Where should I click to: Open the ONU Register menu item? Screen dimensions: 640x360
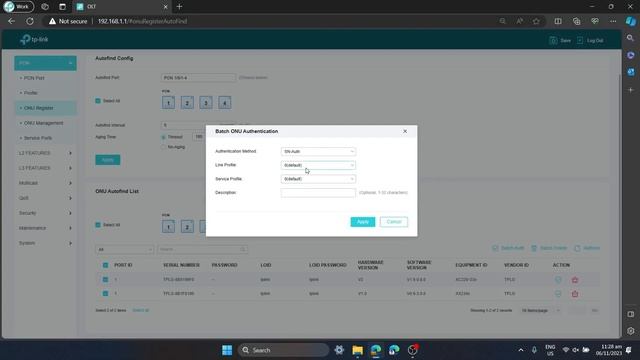(x=45, y=108)
